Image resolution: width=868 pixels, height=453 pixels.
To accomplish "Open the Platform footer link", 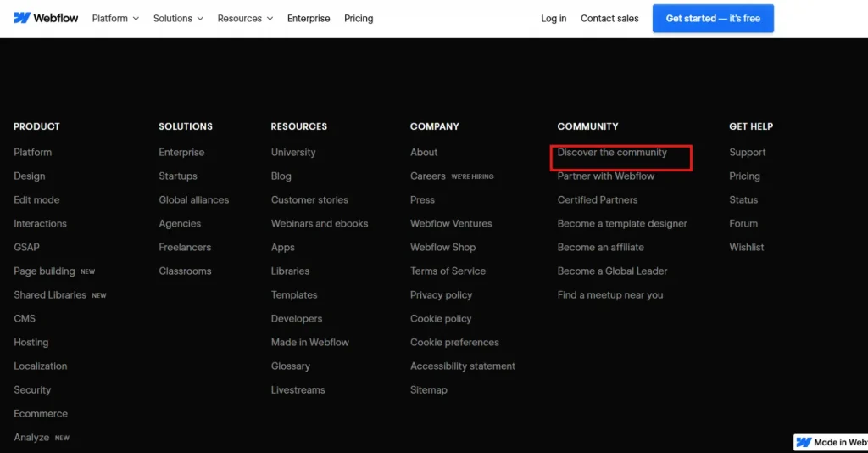I will 33,153.
